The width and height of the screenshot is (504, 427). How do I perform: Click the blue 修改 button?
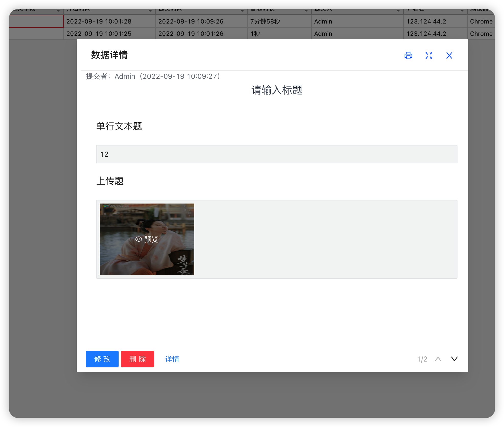[102, 359]
